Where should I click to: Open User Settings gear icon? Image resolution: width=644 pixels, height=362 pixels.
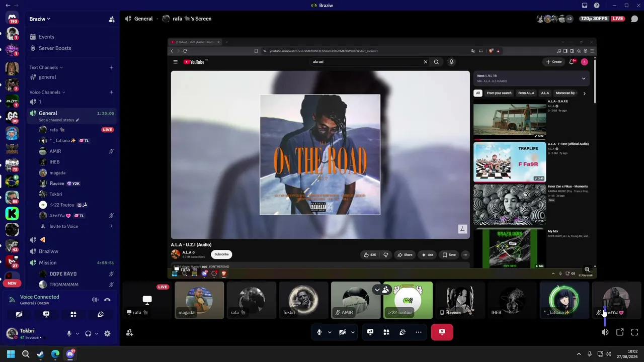click(107, 333)
